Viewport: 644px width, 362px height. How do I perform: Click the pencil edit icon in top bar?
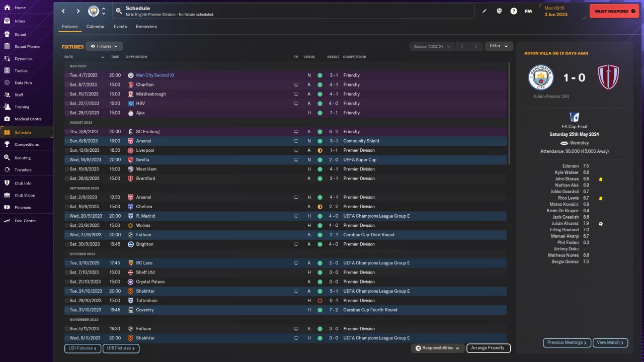pos(485,11)
